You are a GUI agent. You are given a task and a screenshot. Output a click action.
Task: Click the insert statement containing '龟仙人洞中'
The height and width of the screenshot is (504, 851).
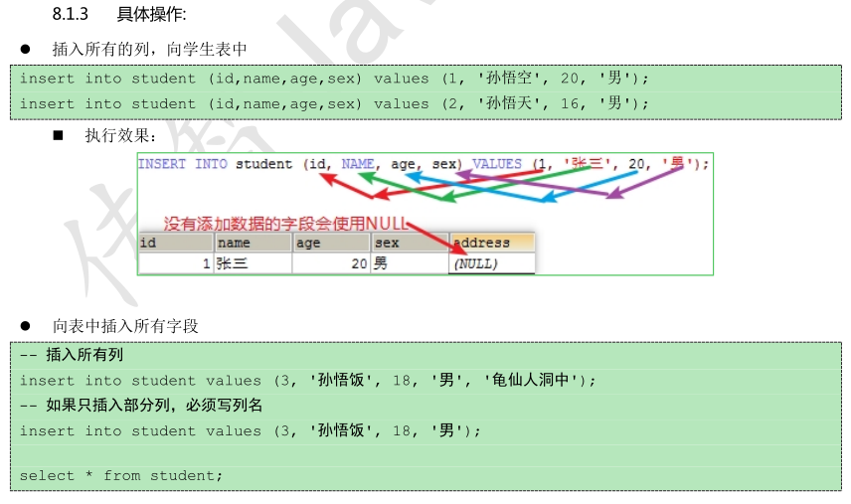[308, 381]
